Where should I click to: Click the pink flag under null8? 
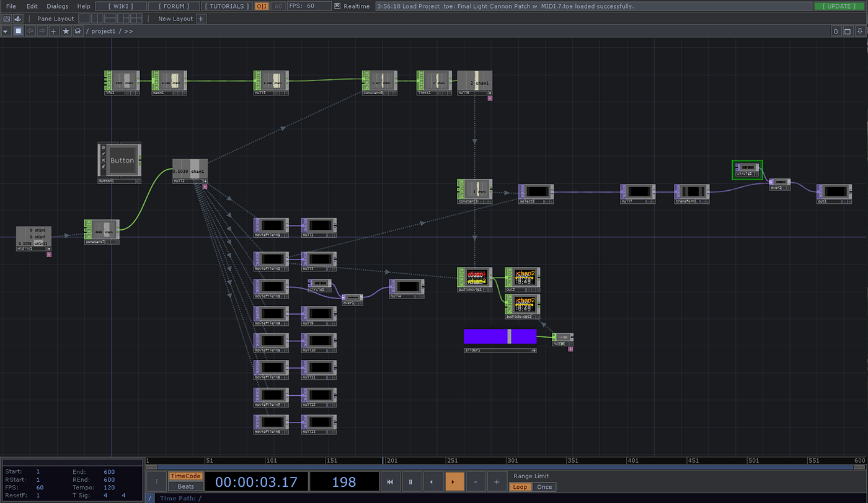click(570, 349)
